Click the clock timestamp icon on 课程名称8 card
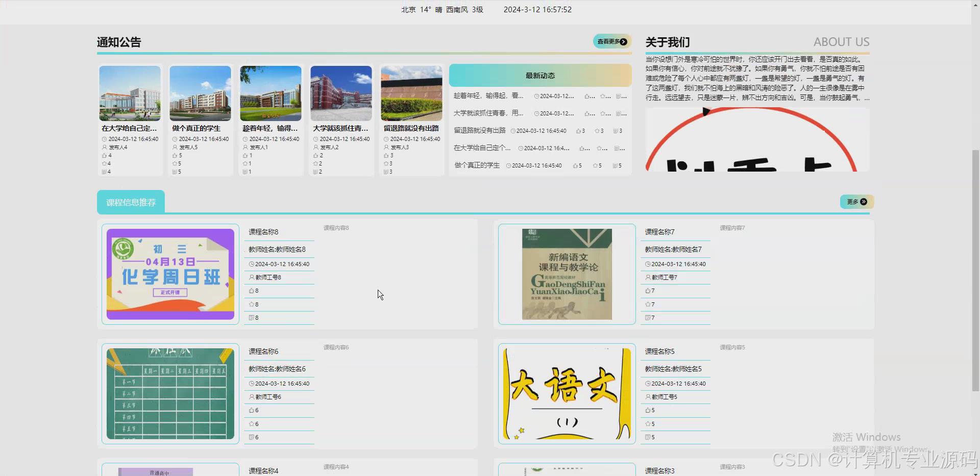 point(252,264)
